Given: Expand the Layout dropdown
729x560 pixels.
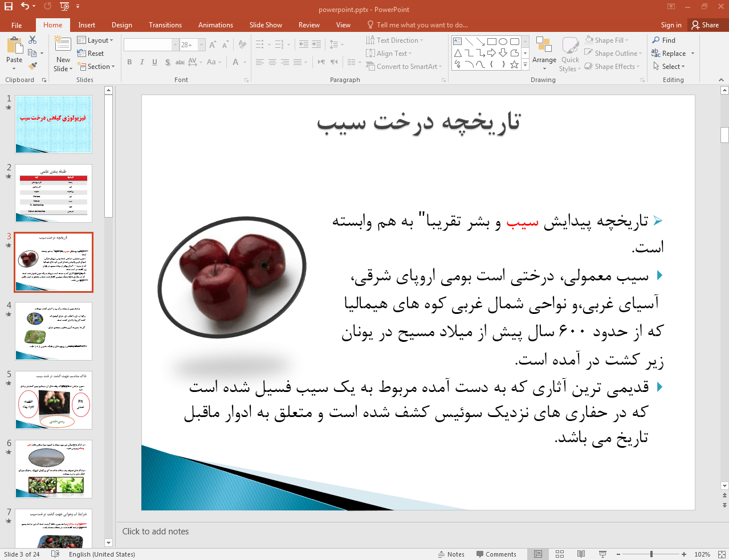Looking at the screenshot, I should pos(95,40).
